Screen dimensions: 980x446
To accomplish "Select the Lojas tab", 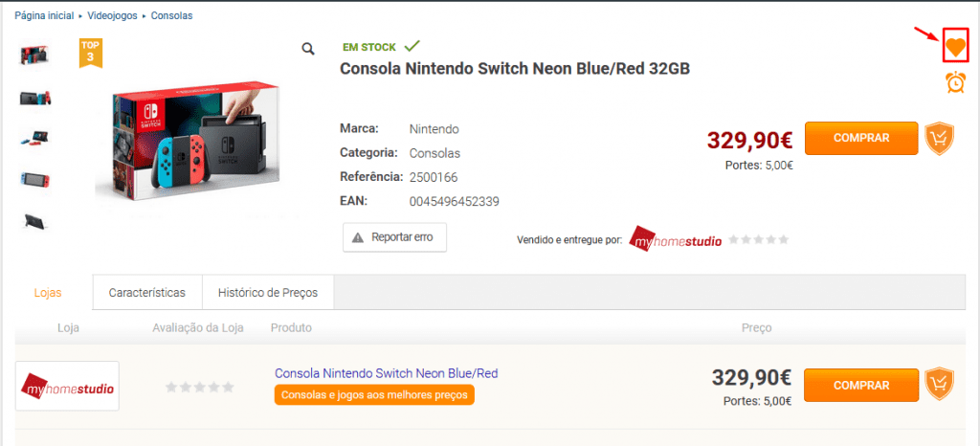I will click(x=48, y=292).
